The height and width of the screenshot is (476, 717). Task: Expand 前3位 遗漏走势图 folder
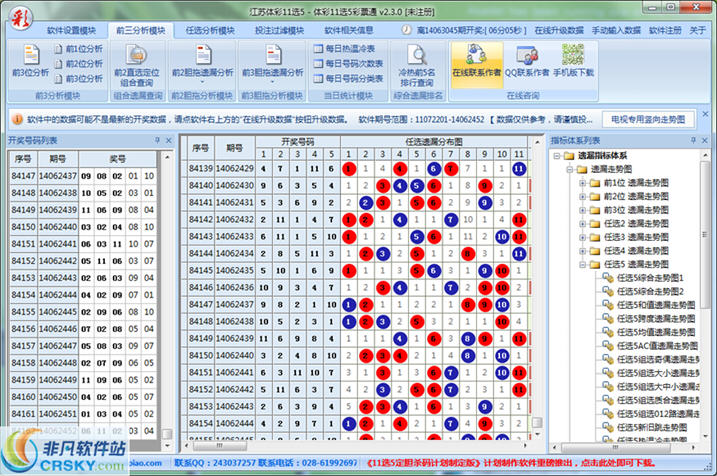point(583,210)
